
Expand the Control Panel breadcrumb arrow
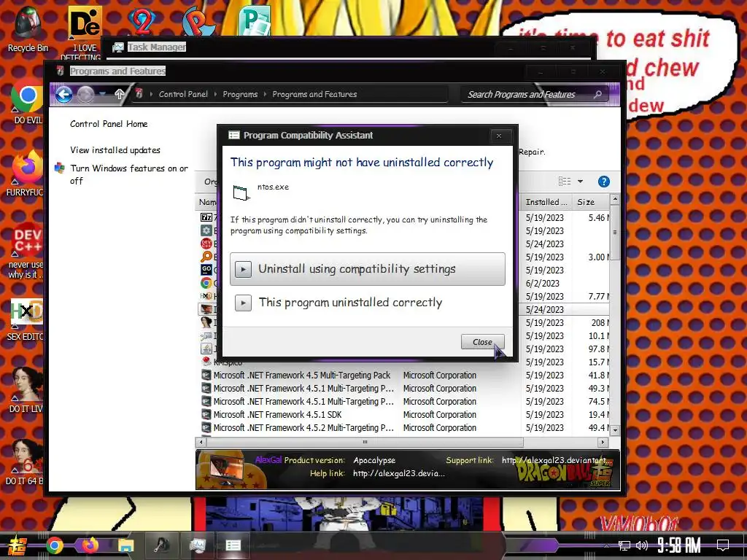215,94
